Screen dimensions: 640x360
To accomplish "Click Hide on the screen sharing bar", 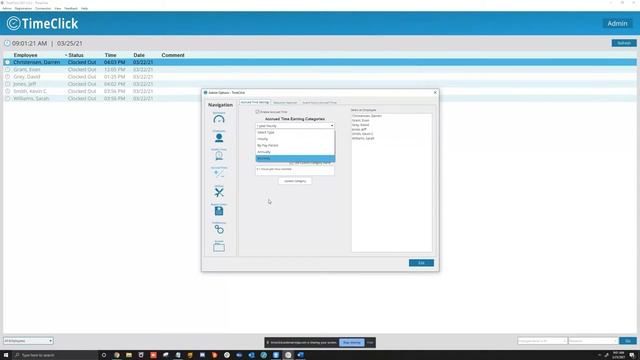I will (x=370, y=342).
